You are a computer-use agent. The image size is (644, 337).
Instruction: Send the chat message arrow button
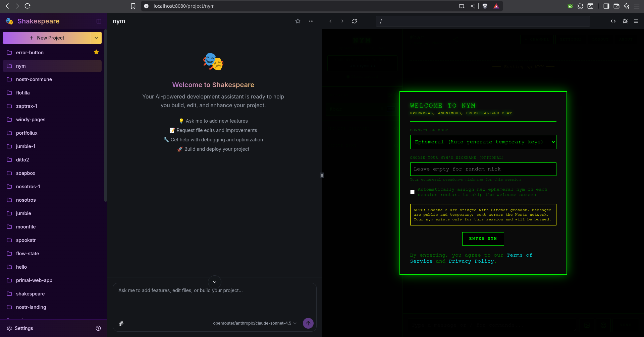[308, 323]
